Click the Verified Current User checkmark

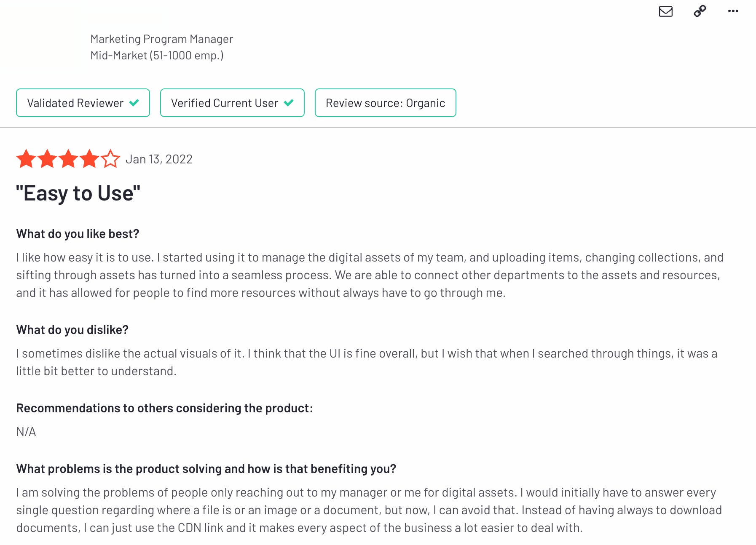coord(289,103)
